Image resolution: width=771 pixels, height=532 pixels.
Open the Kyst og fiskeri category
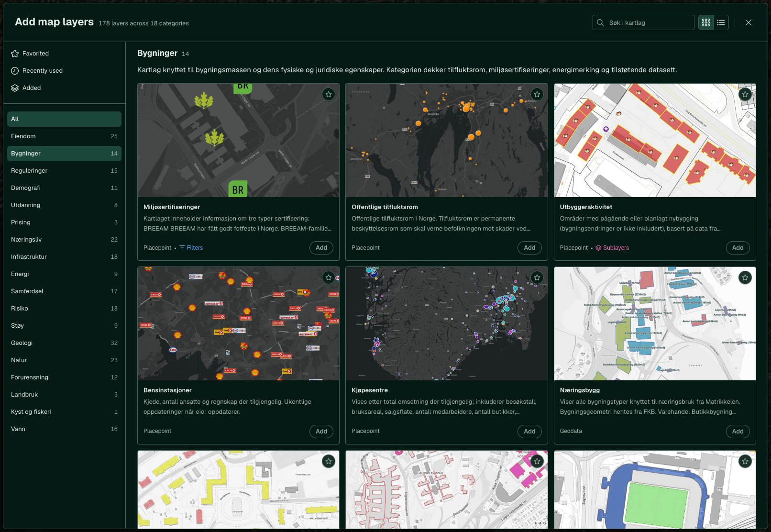64,412
